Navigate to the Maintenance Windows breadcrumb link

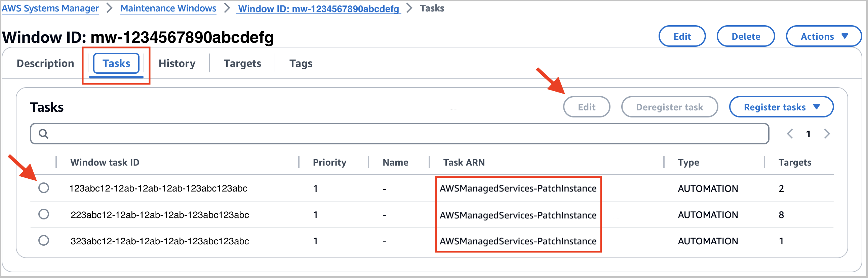click(168, 8)
